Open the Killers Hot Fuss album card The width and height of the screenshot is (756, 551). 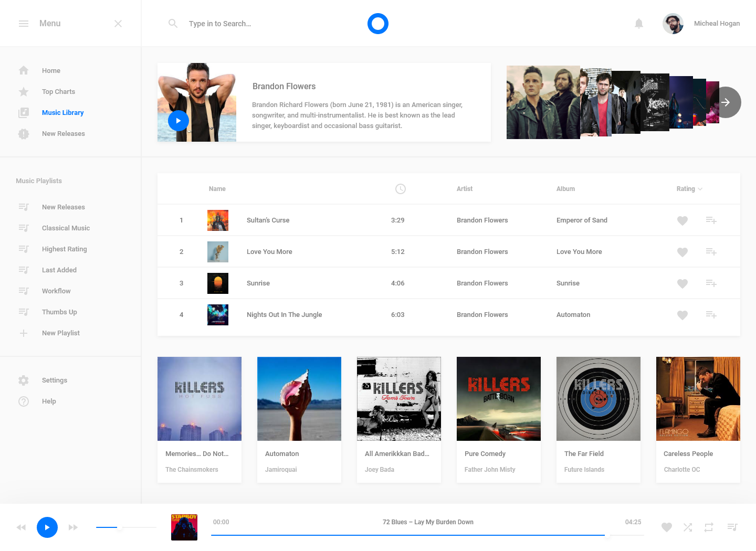tap(199, 399)
